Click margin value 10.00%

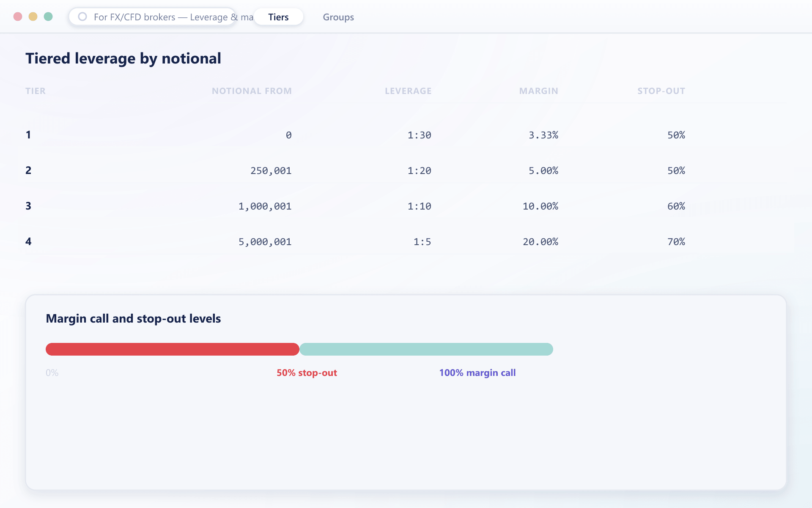click(540, 206)
